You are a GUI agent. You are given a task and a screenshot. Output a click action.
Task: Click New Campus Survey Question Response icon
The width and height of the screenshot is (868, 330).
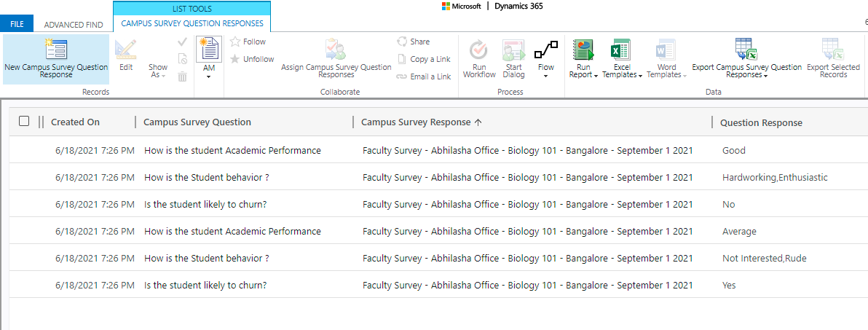(56, 50)
